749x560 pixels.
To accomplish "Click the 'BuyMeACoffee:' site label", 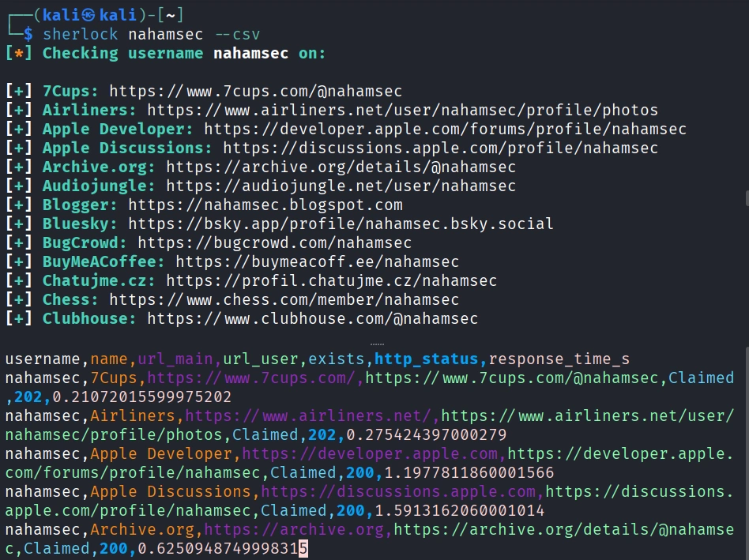I will click(x=104, y=262).
